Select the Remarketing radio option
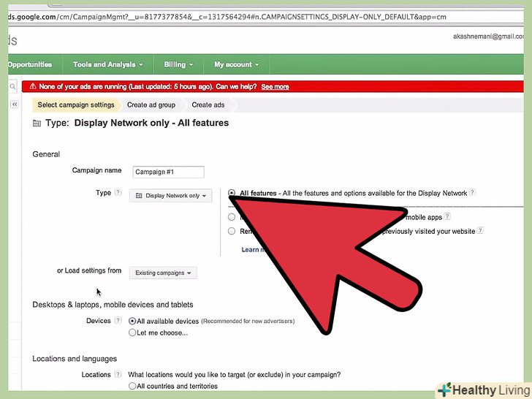Screen dimensions: 532x399 point(232,231)
